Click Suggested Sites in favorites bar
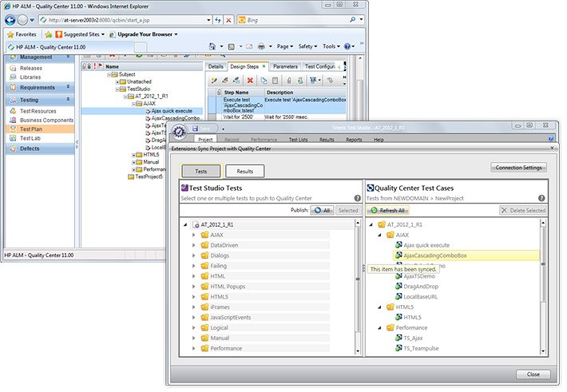This screenshot has height=392, width=567. tap(80, 34)
